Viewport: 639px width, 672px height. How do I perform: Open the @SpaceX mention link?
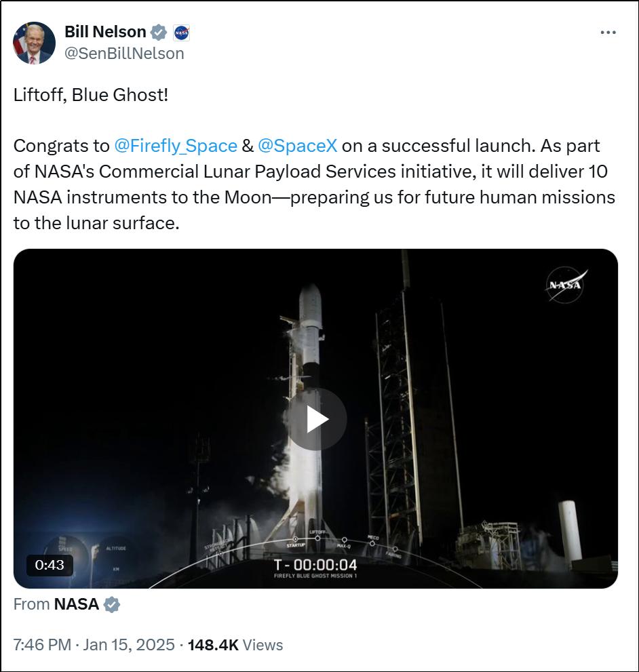pyautogui.click(x=297, y=146)
